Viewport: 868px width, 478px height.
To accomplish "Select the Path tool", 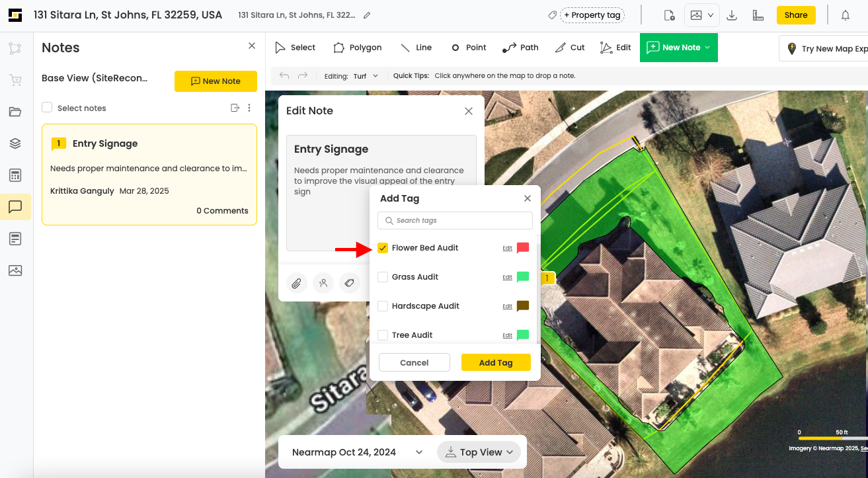I will (x=520, y=48).
